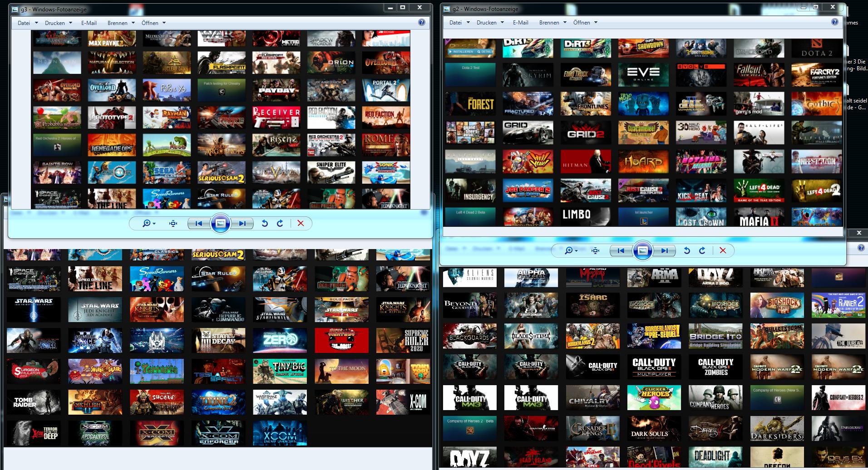Select the Renegade Ops game tile
The image size is (868, 470).
[x=112, y=145]
